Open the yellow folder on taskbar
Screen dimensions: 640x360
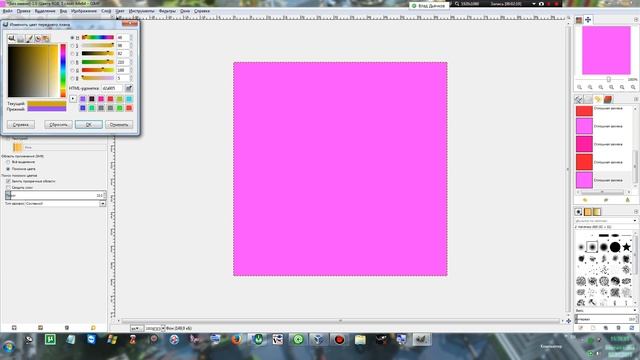point(360,340)
